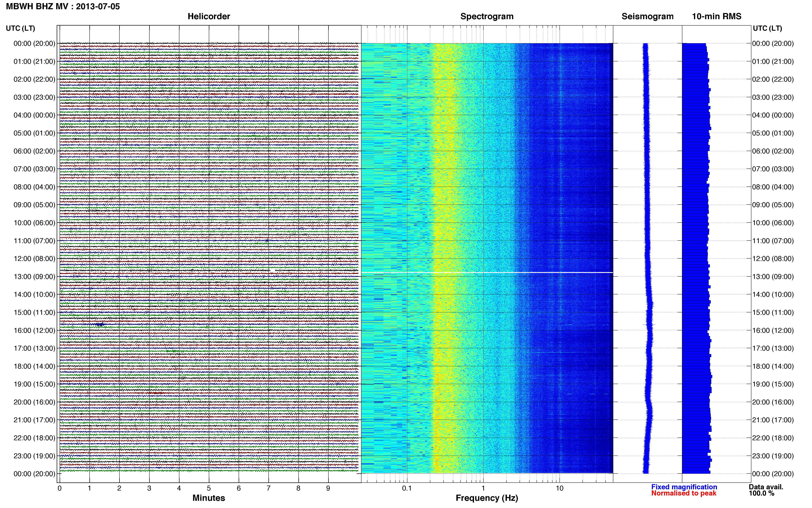Click '19:00 (15:00)' beside the Helicorder
The image size is (812, 508).
click(34, 384)
